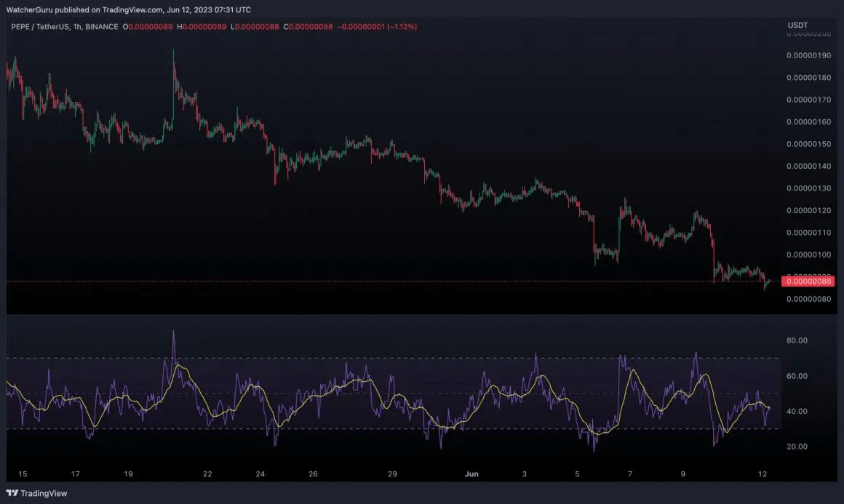
Task: Open the TradingView wordmark link
Action: tap(44, 493)
